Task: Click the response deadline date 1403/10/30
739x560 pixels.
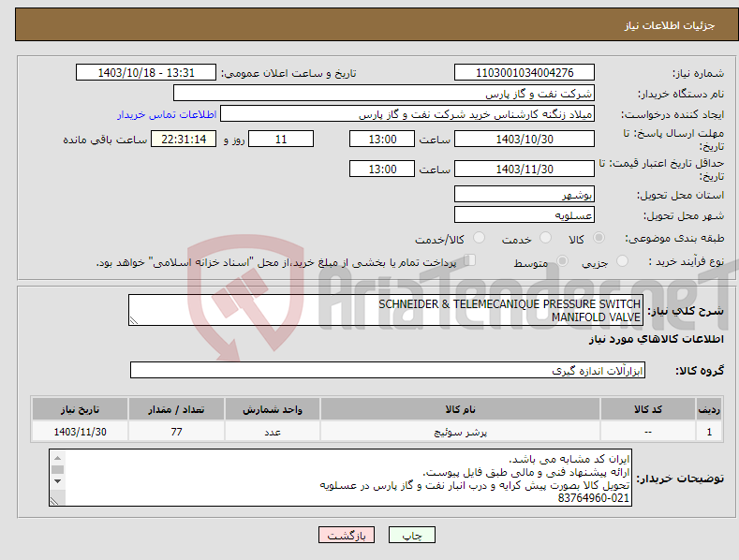Action: pyautogui.click(x=525, y=139)
